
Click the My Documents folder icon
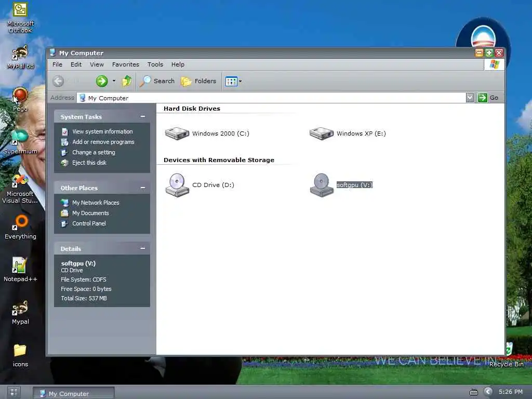[x=64, y=213]
